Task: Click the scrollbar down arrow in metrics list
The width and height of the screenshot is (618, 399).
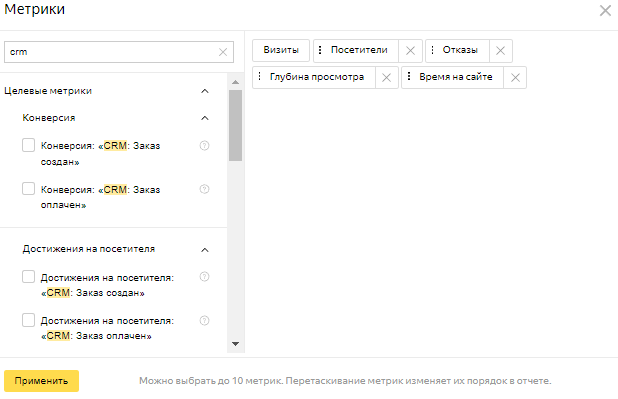Action: coord(236,344)
